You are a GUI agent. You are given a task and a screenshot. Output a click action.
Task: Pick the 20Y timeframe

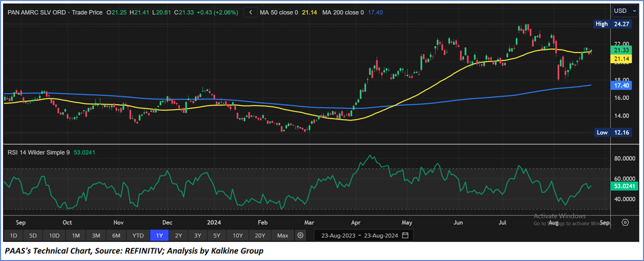(260, 235)
